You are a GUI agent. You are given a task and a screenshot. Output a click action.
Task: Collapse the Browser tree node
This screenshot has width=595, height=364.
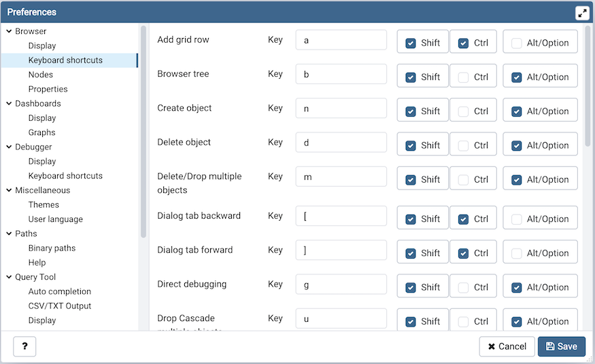[9, 31]
